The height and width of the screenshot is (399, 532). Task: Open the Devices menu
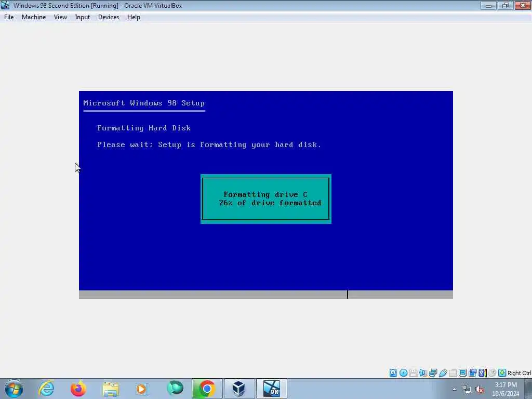tap(109, 17)
